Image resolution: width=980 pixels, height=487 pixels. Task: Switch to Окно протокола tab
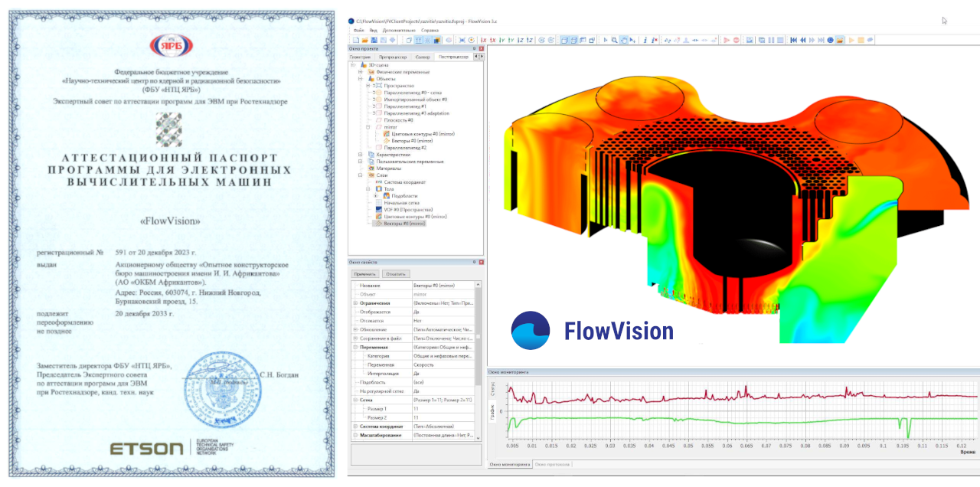pyautogui.click(x=551, y=464)
